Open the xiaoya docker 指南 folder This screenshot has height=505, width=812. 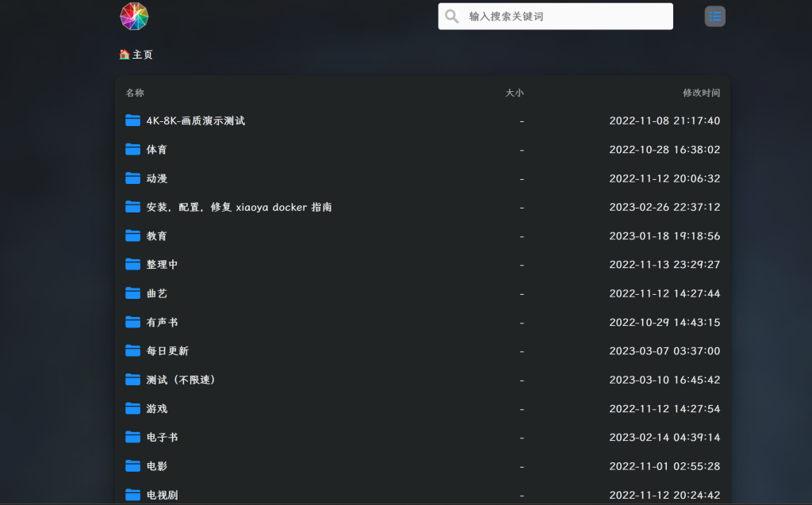click(238, 206)
